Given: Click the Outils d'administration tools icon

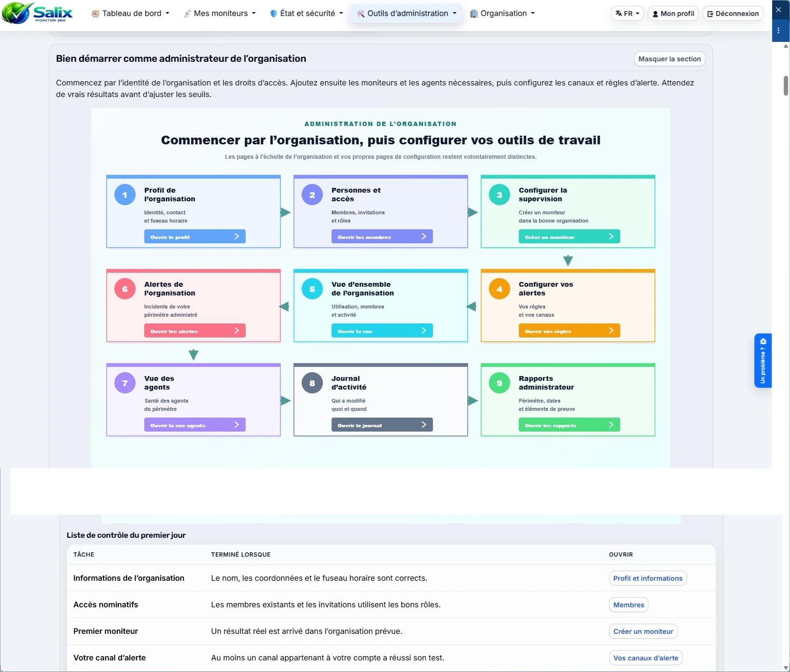Looking at the screenshot, I should pyautogui.click(x=360, y=14).
